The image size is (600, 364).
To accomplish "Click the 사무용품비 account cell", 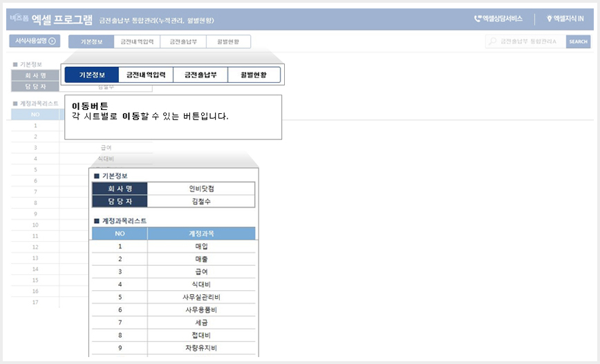I will (201, 309).
